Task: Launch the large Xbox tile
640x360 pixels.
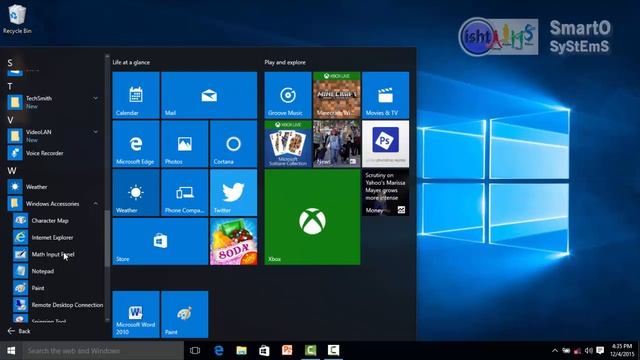Action: point(312,217)
